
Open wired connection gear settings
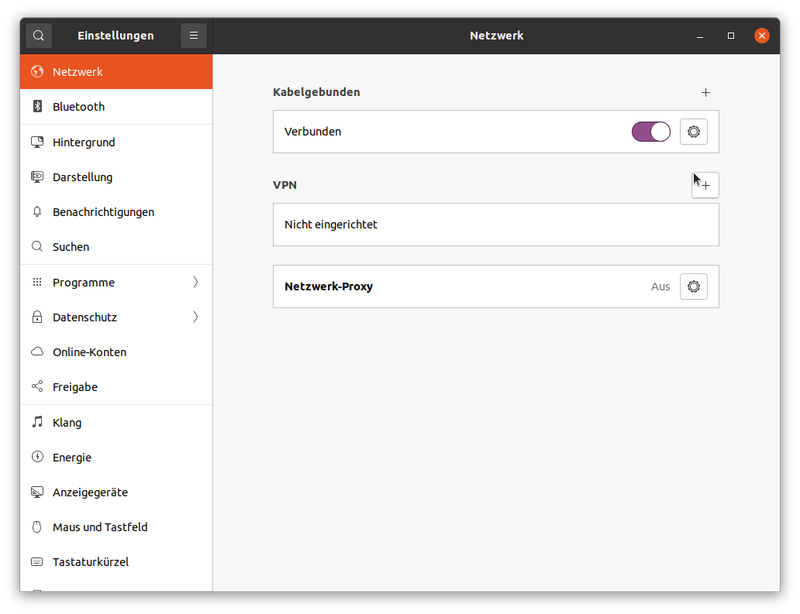pyautogui.click(x=693, y=132)
